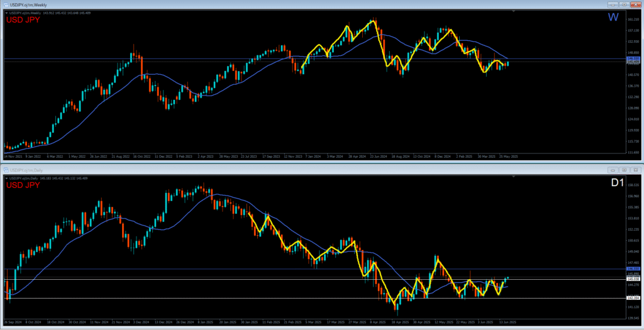Click the 139.545 level on Daily price scale
This screenshot has height=330, width=644.
[x=634, y=317]
